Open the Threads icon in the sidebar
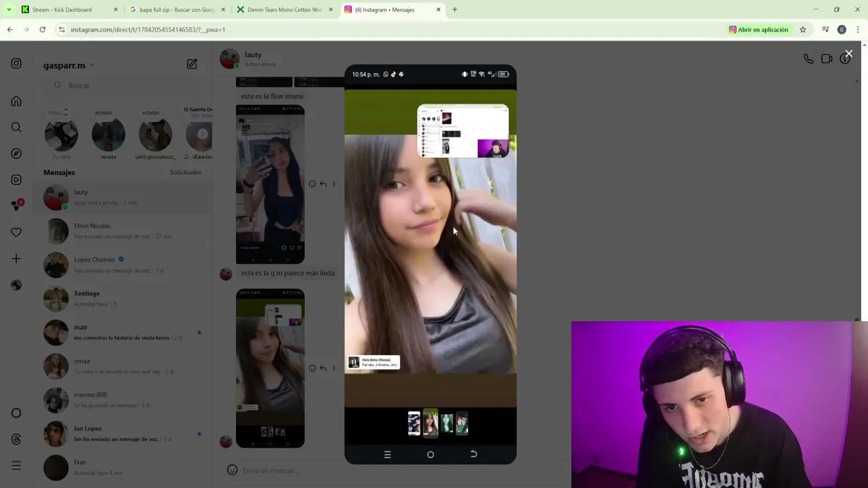This screenshot has width=868, height=488. tap(16, 439)
